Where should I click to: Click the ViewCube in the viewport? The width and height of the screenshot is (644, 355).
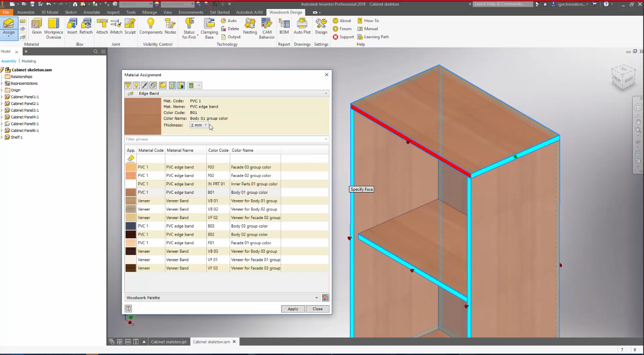pos(623,77)
